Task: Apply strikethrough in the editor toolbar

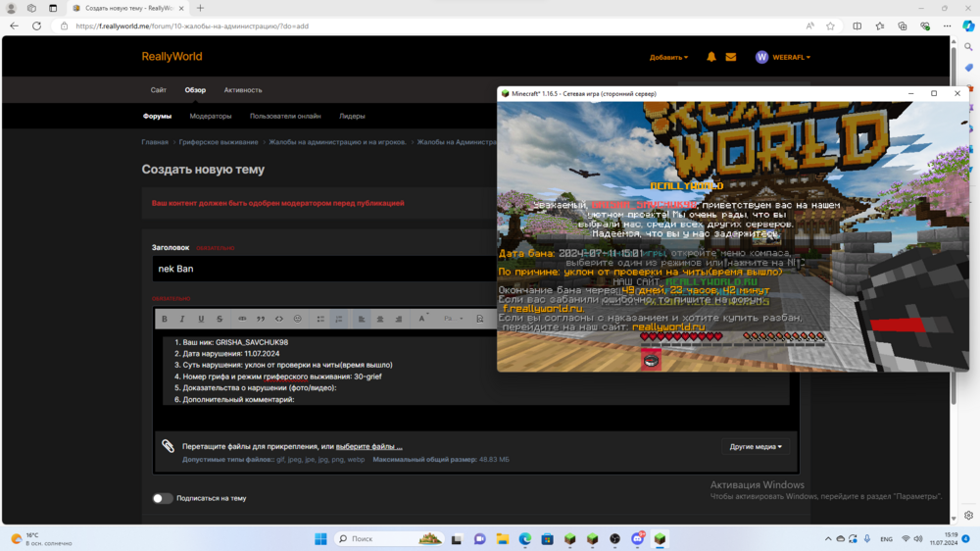Action: 220,319
